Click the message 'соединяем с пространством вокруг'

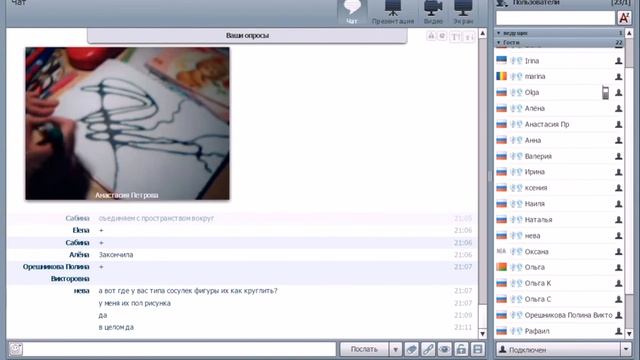point(156,218)
